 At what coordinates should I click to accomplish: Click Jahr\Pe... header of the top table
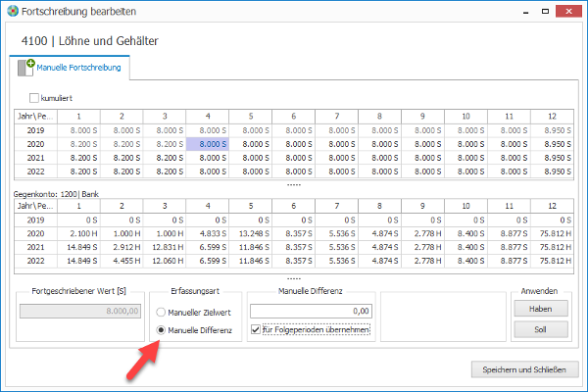pyautogui.click(x=35, y=117)
